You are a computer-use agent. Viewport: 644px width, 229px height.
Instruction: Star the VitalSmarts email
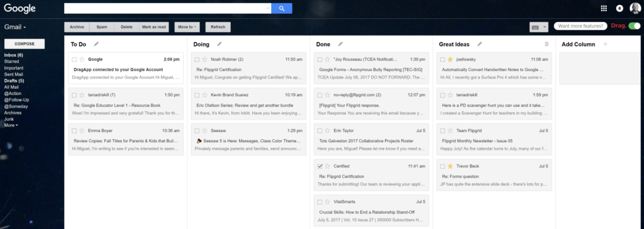pyautogui.click(x=327, y=202)
